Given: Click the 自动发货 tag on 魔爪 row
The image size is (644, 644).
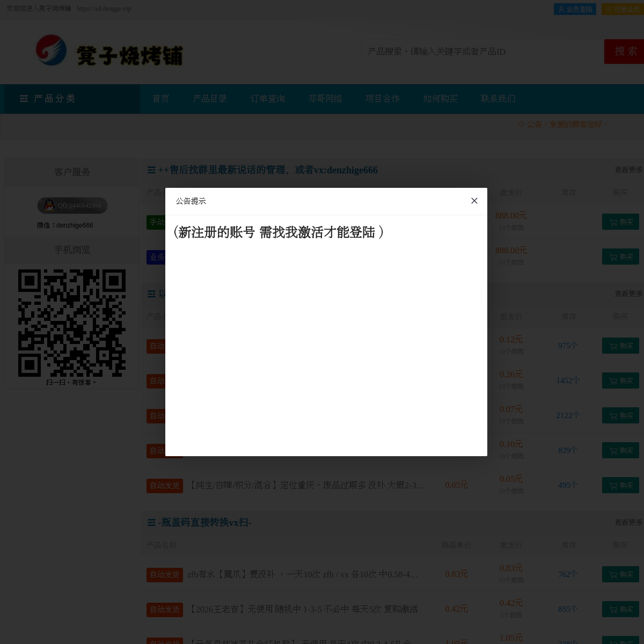Looking at the screenshot, I should point(165,575).
